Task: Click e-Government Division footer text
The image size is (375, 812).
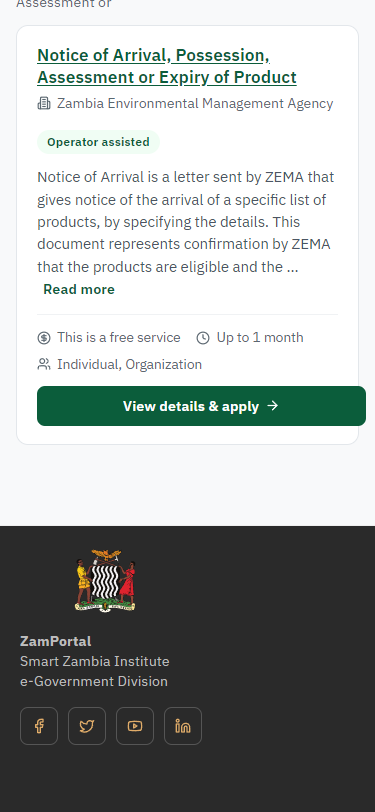Action: click(x=94, y=681)
